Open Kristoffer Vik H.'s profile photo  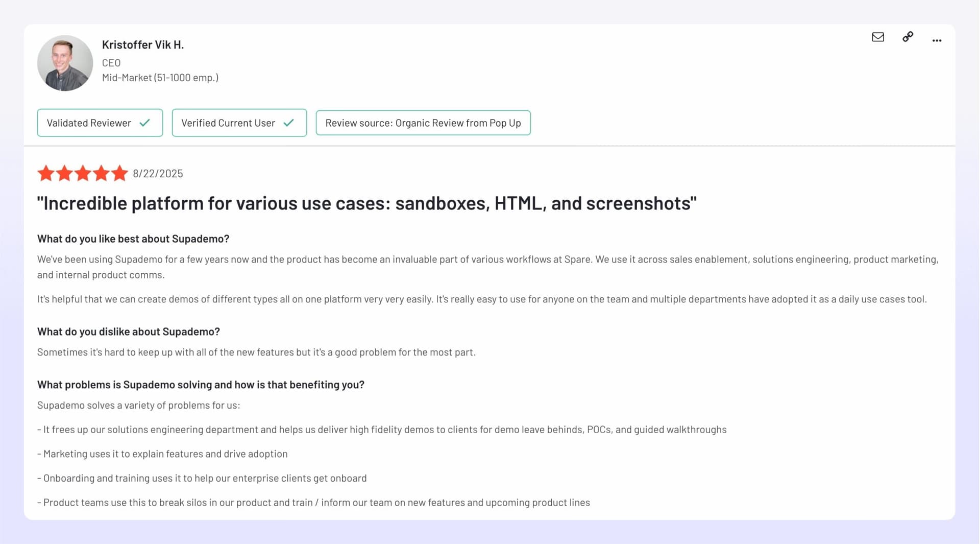pyautogui.click(x=65, y=63)
